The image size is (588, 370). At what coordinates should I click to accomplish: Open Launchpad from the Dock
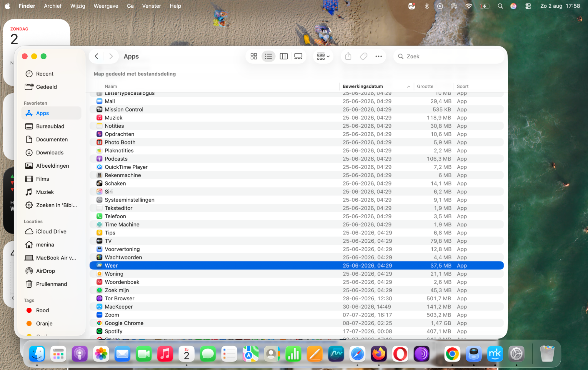click(58, 354)
